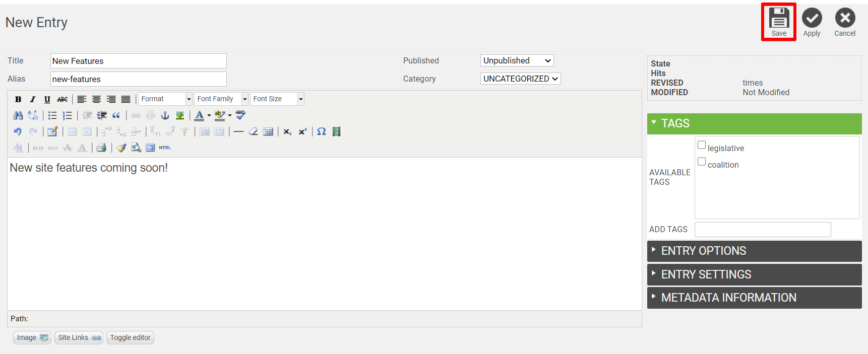Expand the ENTRY OPTIONS panel

754,251
